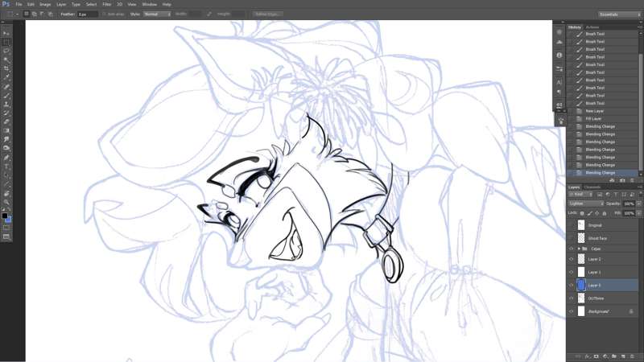Image resolution: width=644 pixels, height=362 pixels.
Task: Pick the Type tool in the toolbar
Action: [x=6, y=167]
